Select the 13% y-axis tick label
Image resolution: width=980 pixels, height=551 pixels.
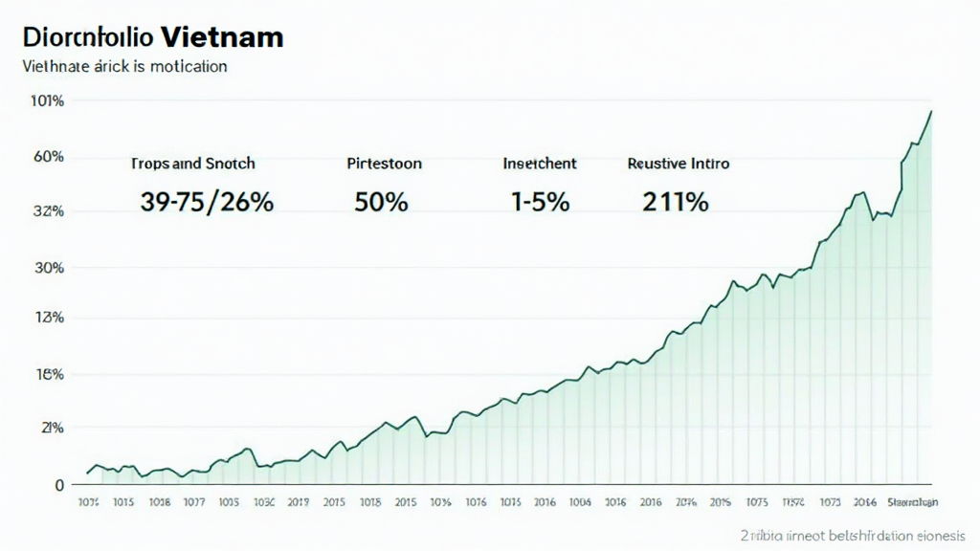(48, 318)
